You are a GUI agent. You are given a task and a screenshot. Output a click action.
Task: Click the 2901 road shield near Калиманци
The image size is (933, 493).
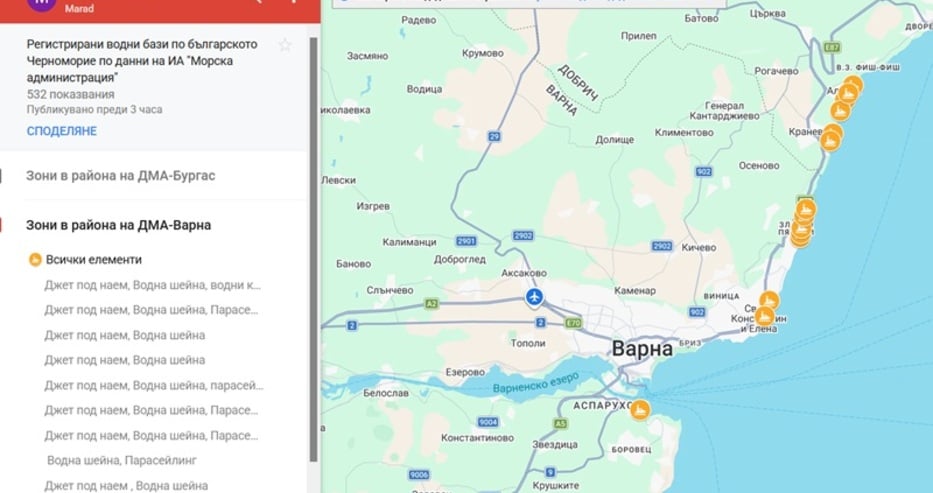pyautogui.click(x=466, y=241)
